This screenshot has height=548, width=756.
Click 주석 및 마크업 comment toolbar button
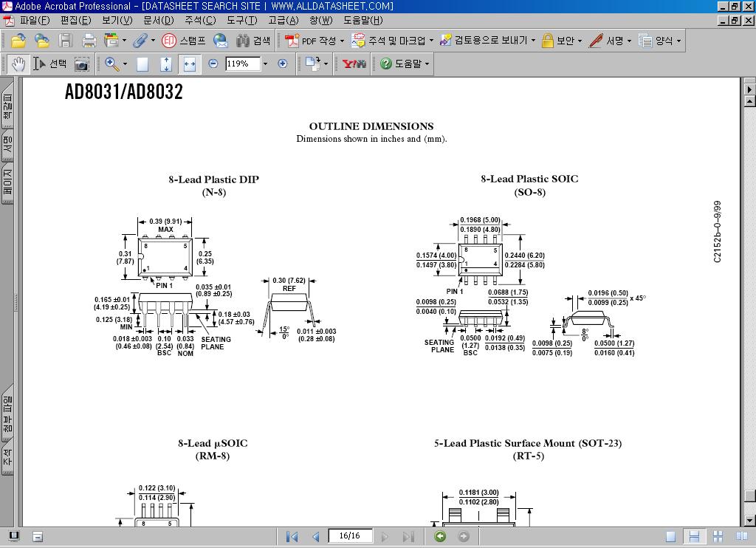(x=388, y=41)
